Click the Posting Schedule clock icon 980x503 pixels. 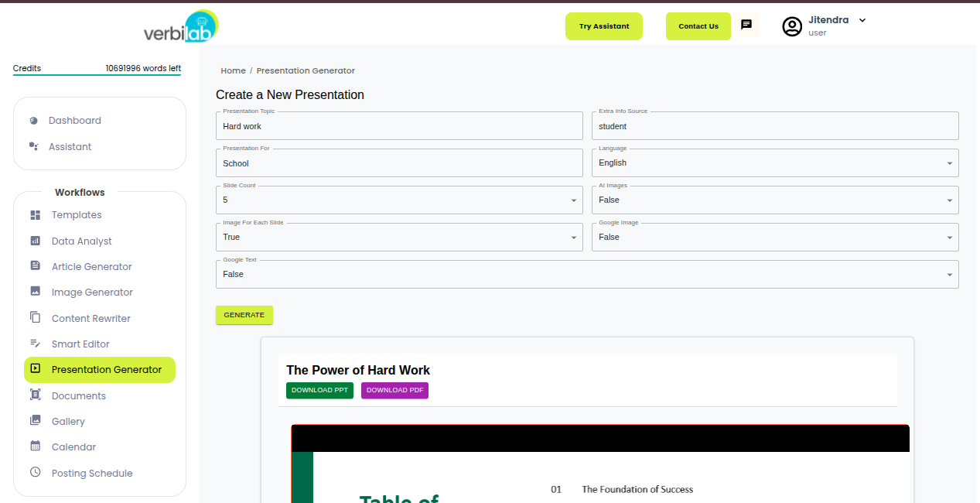pyautogui.click(x=35, y=472)
